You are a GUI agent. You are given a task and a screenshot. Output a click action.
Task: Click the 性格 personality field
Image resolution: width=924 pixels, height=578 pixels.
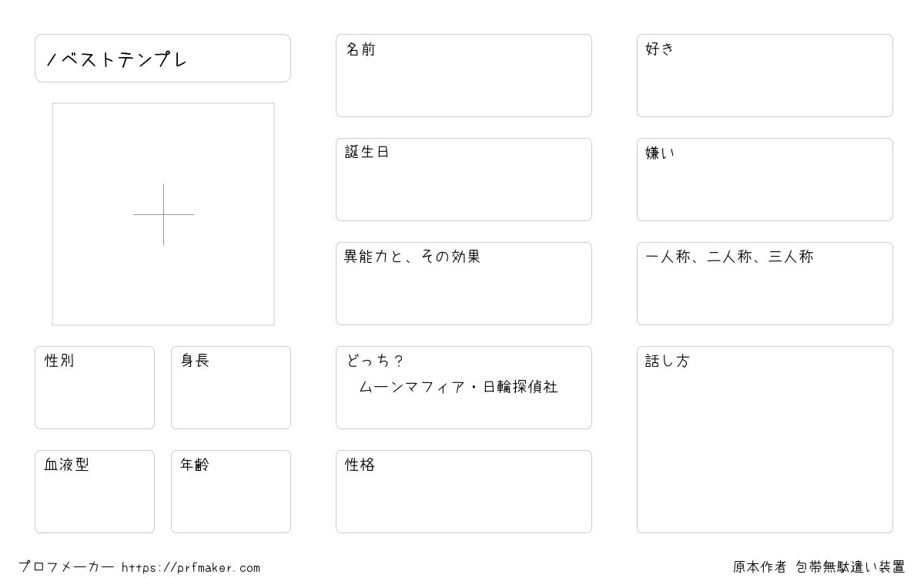tap(464, 492)
